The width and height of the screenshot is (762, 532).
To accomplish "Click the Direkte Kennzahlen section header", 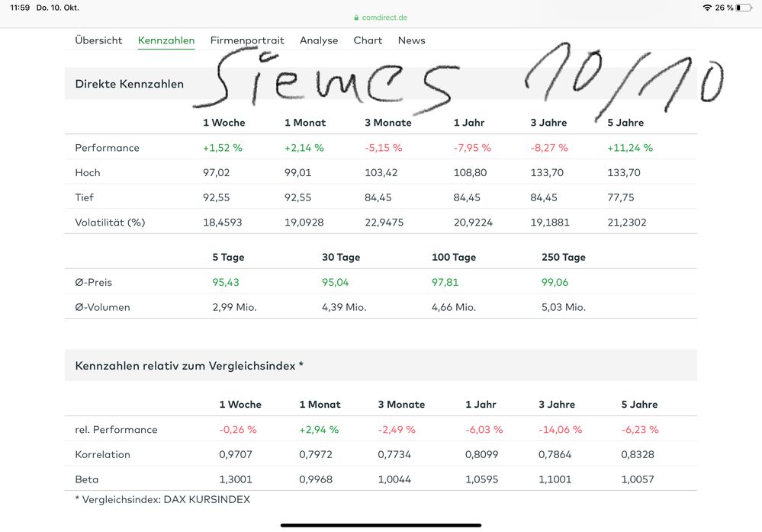I will tap(130, 84).
